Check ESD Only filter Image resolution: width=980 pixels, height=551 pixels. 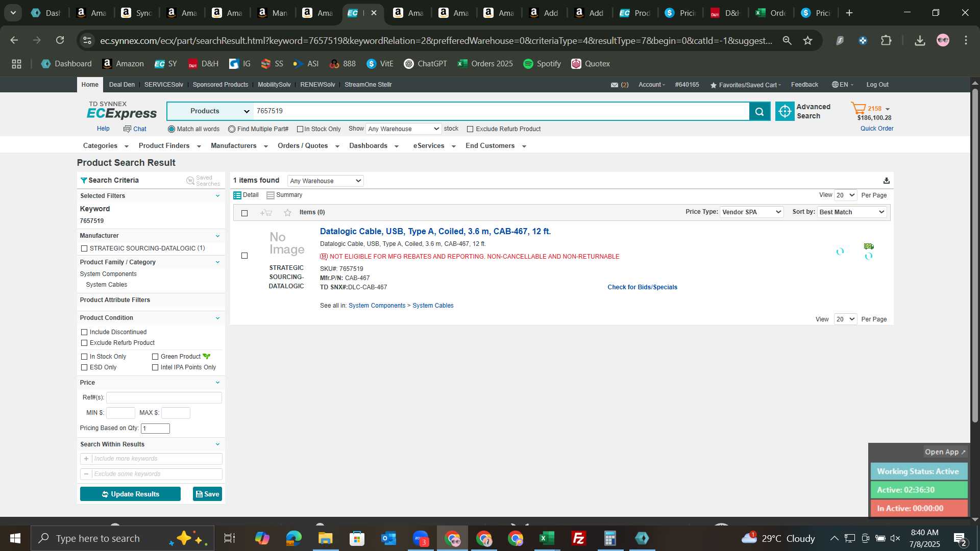(x=84, y=367)
